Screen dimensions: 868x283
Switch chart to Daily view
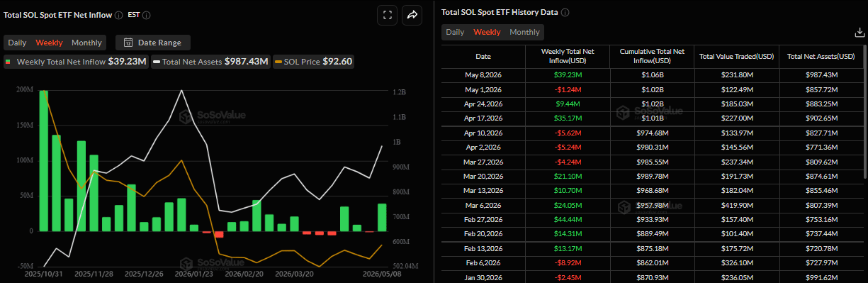[17, 43]
